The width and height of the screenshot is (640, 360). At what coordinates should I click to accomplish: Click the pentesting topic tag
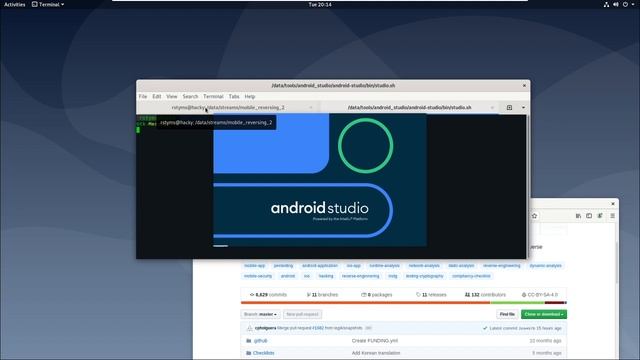click(283, 266)
